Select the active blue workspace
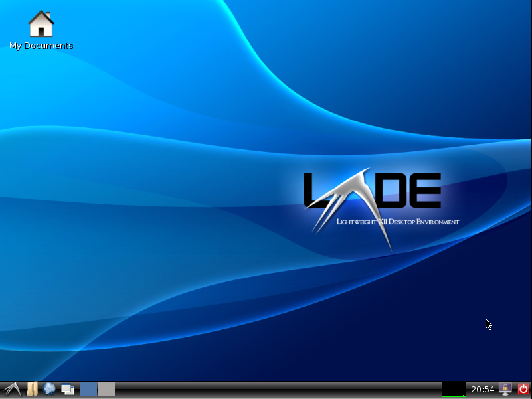The image size is (532, 399). [x=88, y=389]
